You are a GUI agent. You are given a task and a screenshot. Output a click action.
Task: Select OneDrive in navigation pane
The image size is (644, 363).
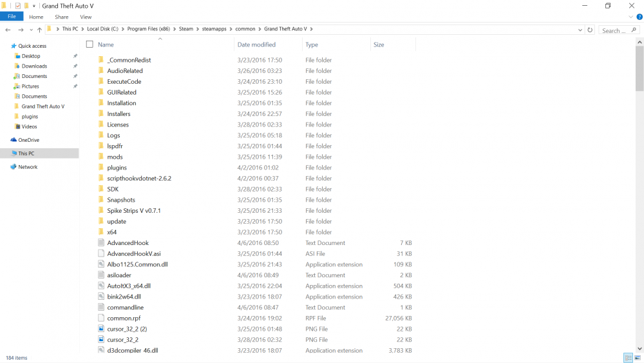28,140
